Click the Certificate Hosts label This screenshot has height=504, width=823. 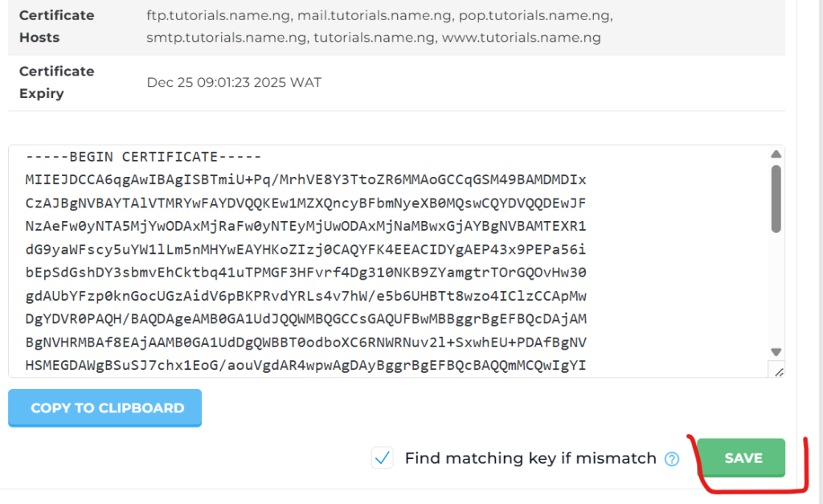pos(56,26)
